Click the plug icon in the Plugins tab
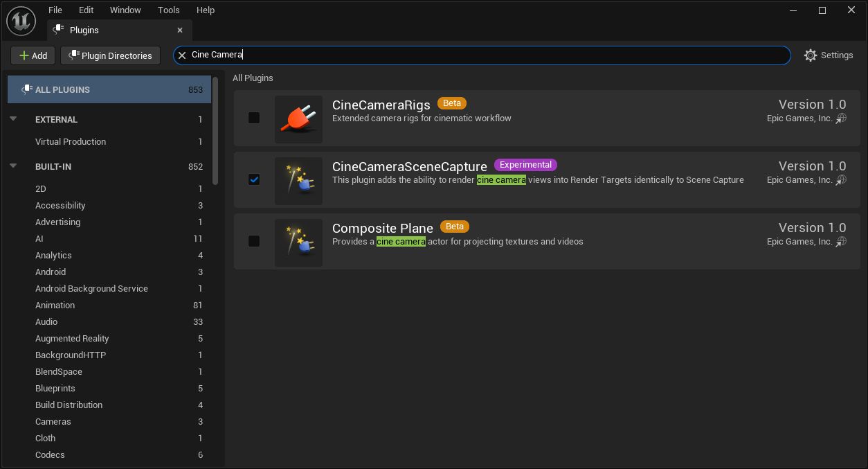868x469 pixels. [57, 30]
